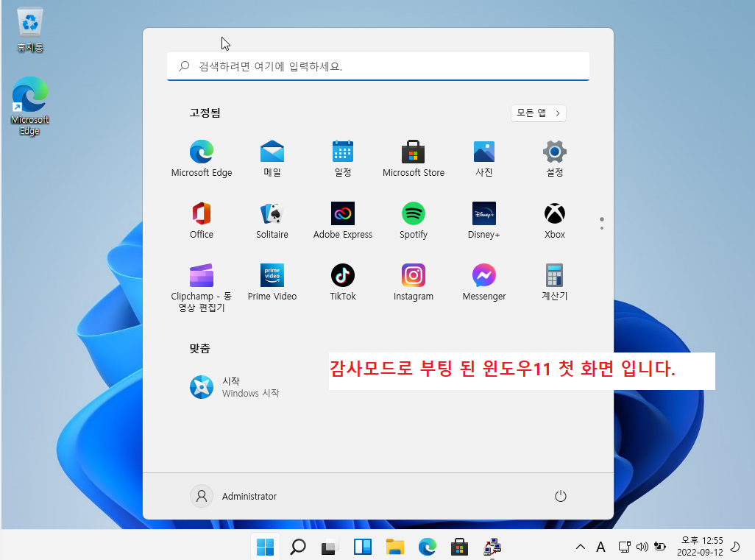Open Microsoft Store on the taskbar
Screen dimensions: 755x560
pos(459,547)
